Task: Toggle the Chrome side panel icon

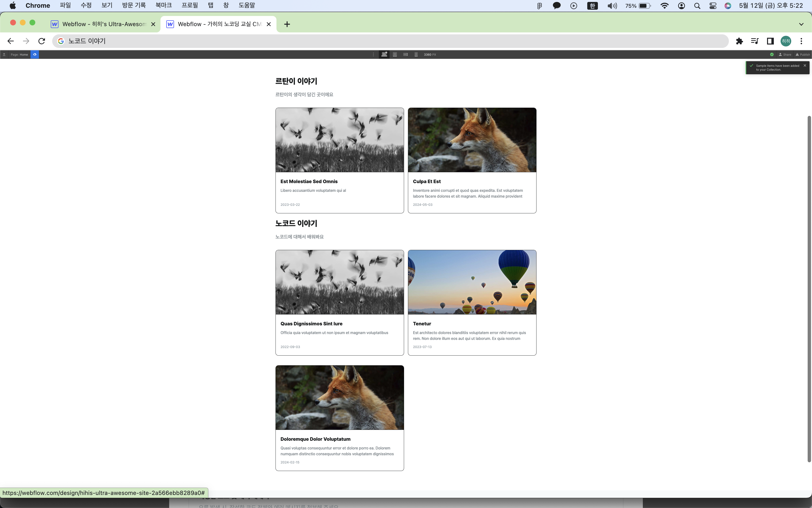Action: click(x=770, y=41)
